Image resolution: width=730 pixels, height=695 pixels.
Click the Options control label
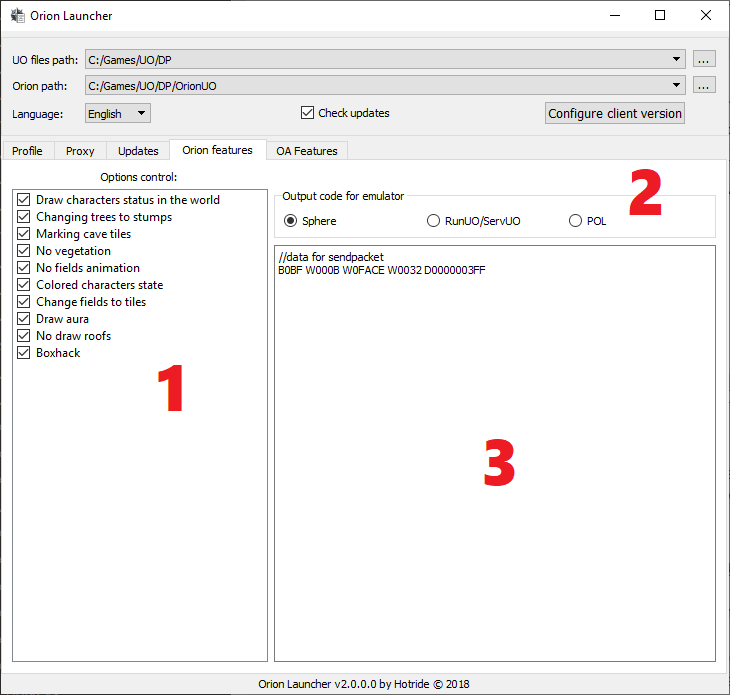tap(139, 177)
